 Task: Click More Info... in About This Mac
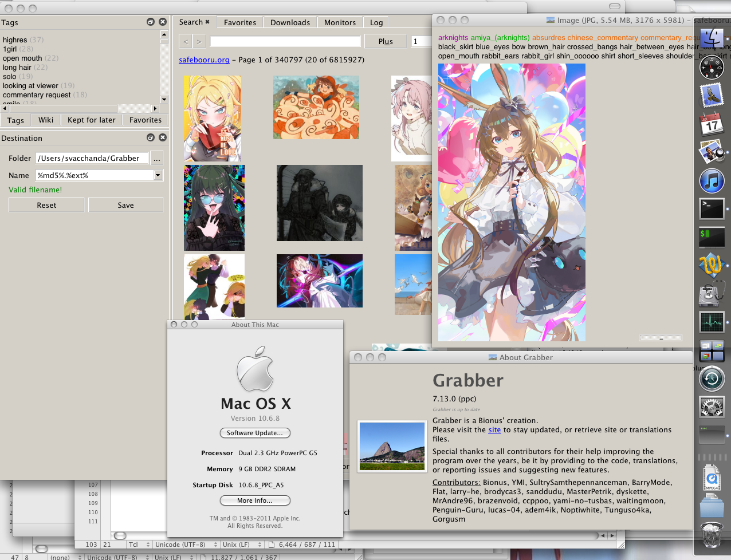pos(255,500)
